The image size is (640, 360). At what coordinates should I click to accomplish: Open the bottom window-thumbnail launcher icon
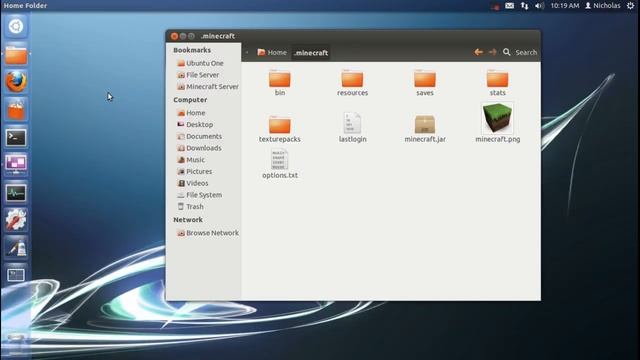pos(16,275)
